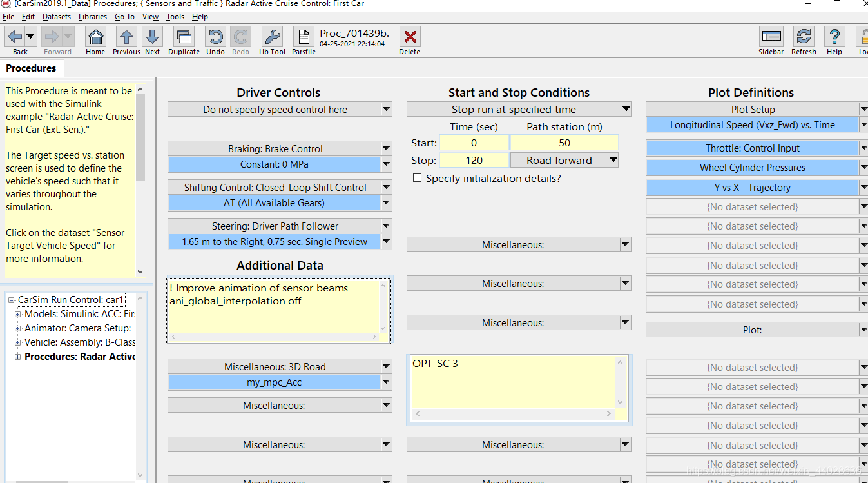Image resolution: width=868 pixels, height=483 pixels.
Task: Open the Go To menu
Action: (x=125, y=17)
